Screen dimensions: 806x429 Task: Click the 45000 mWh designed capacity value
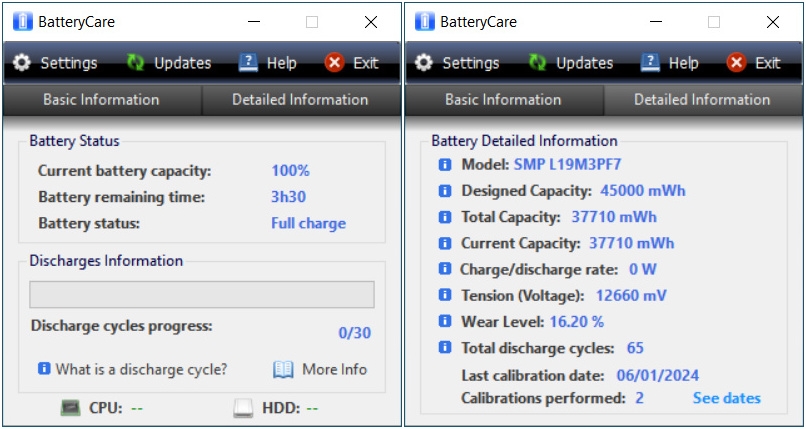click(643, 191)
